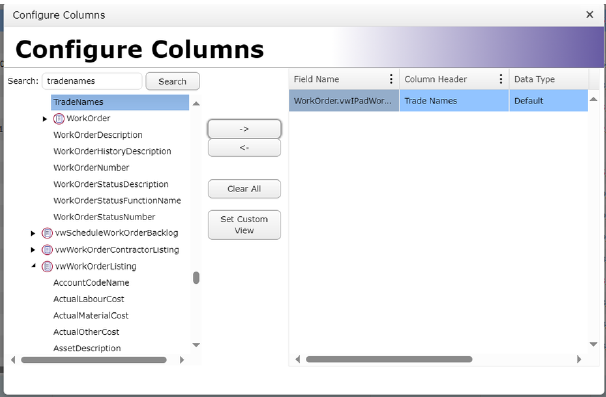Image resolution: width=606 pixels, height=397 pixels.
Task: Select the WorkOrderStatusFunctionName field
Action: pos(117,201)
